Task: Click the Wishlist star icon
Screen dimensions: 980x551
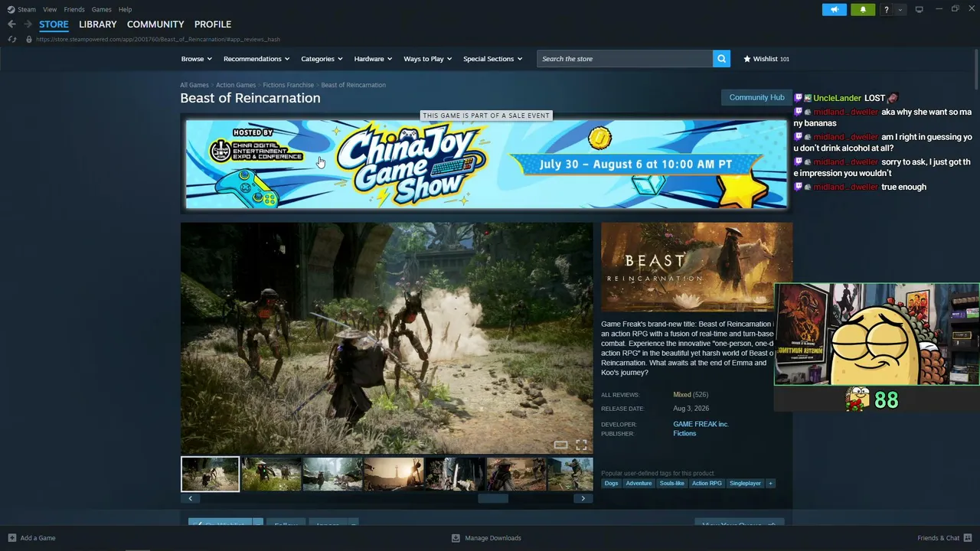Action: pyautogui.click(x=747, y=59)
